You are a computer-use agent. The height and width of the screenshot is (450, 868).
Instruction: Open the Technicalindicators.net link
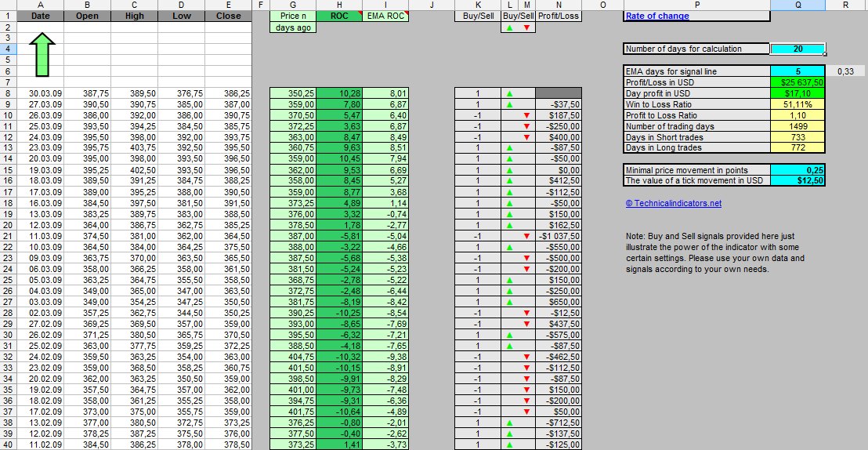click(673, 203)
